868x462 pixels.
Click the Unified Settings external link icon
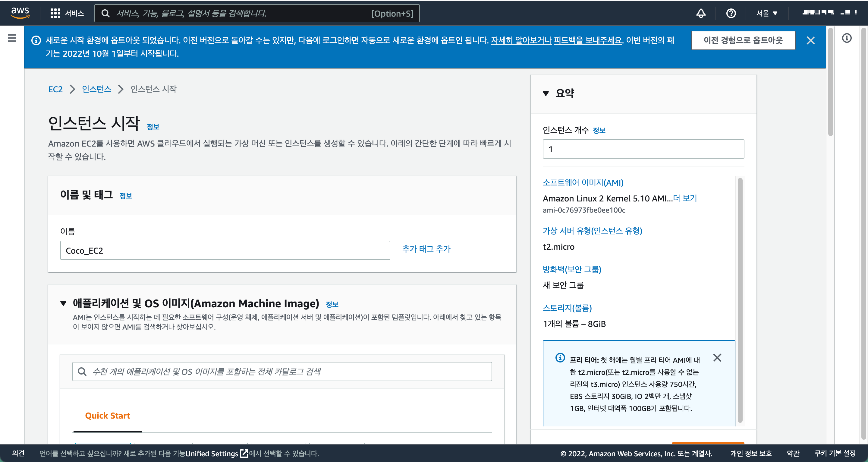[244, 453]
